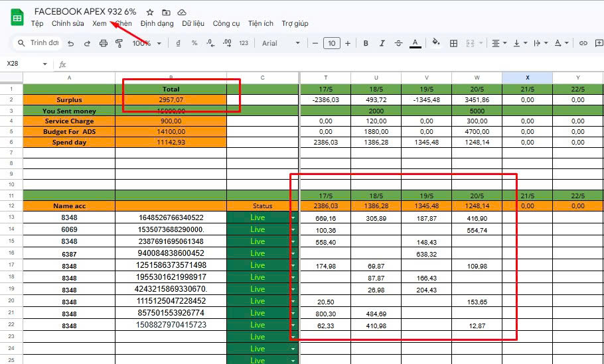
Task: Increase font size with plus button
Action: click(x=348, y=43)
